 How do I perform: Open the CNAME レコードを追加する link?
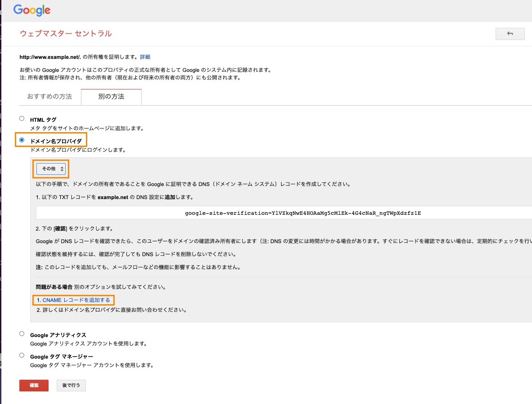click(76, 300)
